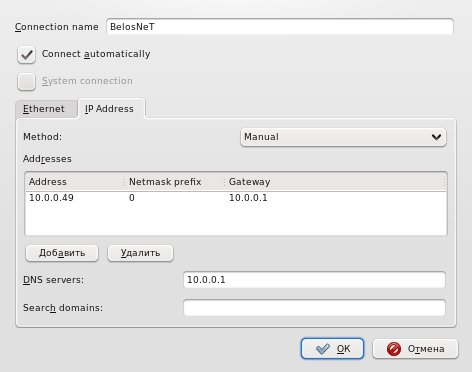Click the red cancel icon on Отмена
Viewport: 472px width, 372px height.
click(394, 349)
